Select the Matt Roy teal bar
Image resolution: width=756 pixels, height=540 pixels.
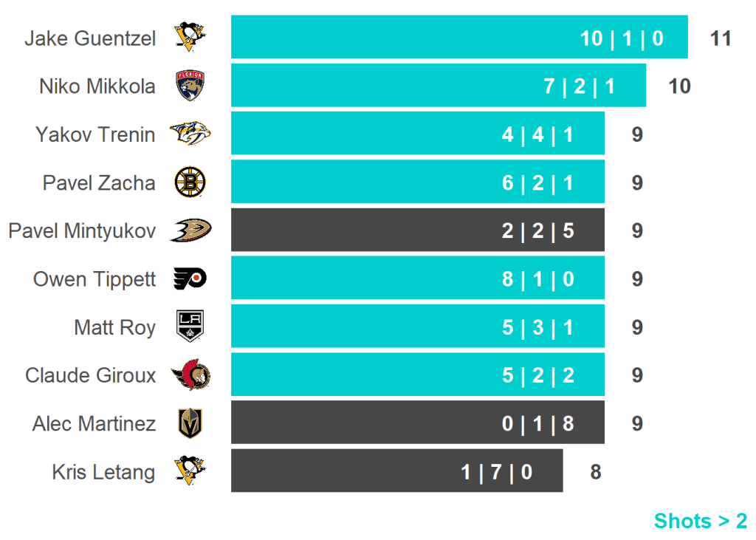coord(417,327)
